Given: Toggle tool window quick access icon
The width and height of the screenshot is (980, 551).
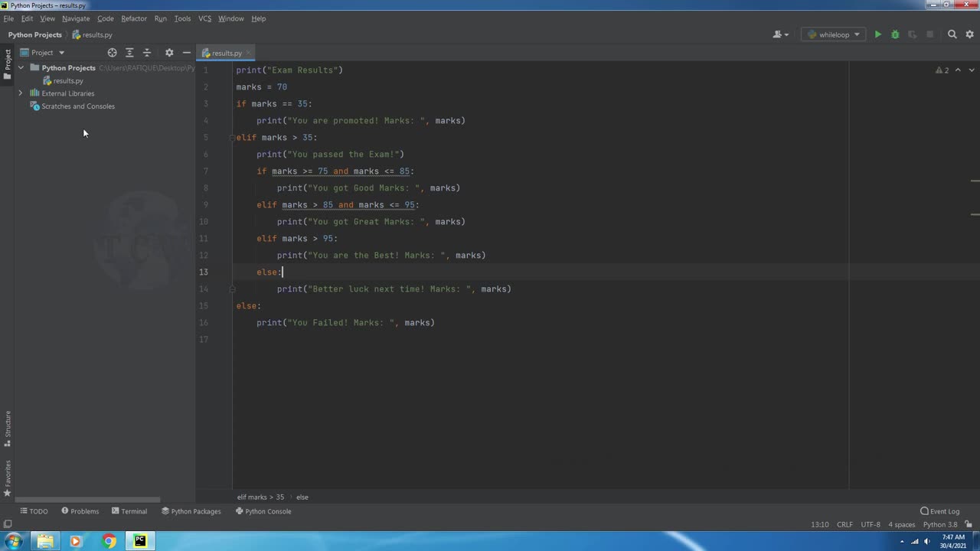Looking at the screenshot, I should pyautogui.click(x=8, y=525).
